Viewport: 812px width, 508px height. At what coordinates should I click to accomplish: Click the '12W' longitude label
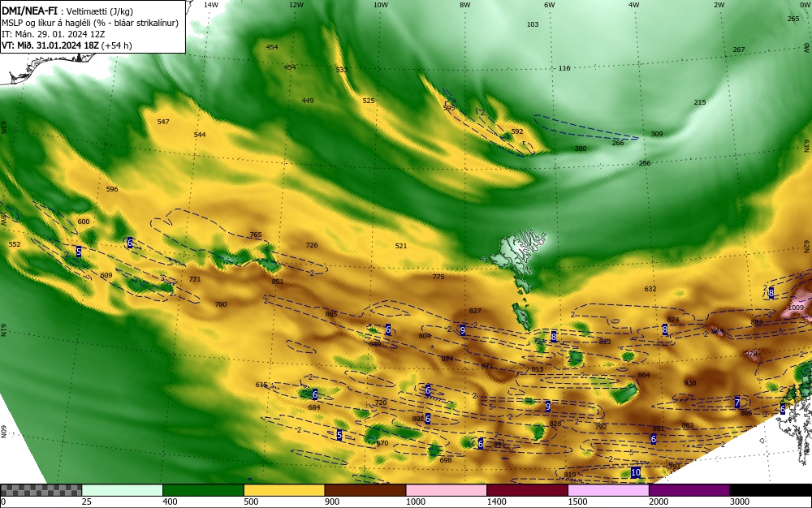pos(296,5)
